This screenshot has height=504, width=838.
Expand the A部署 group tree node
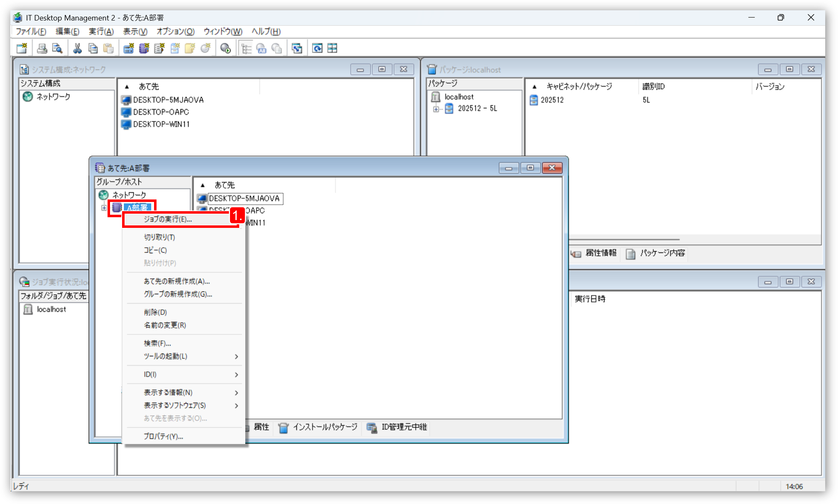[104, 208]
